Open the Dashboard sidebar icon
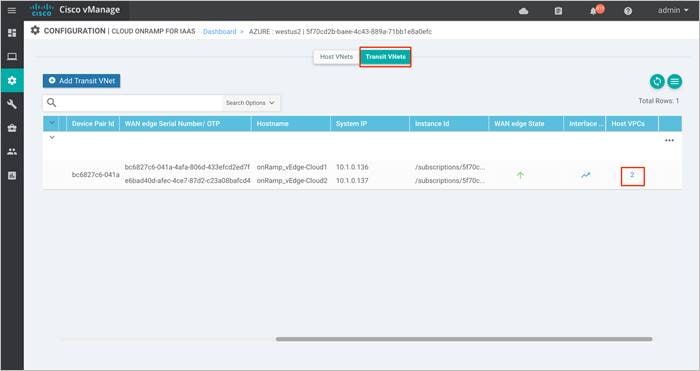Screen dimensions: 700x371 coord(12,33)
